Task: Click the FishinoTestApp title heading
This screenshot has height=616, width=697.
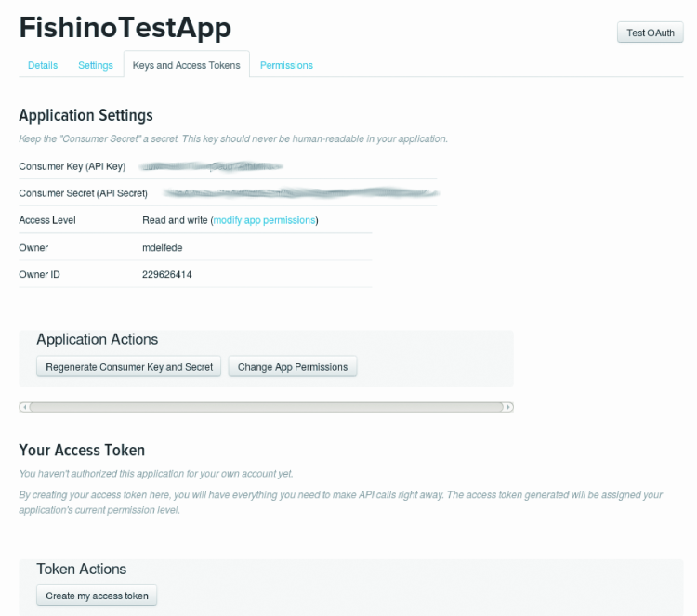Action: (125, 28)
